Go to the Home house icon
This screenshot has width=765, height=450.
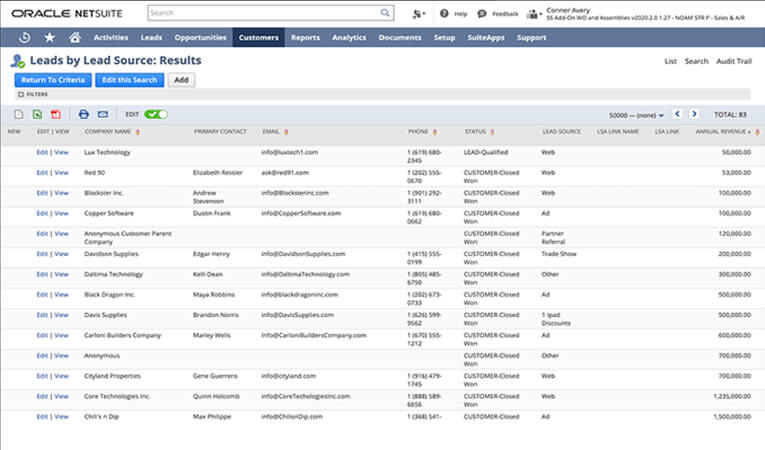pyautogui.click(x=75, y=37)
